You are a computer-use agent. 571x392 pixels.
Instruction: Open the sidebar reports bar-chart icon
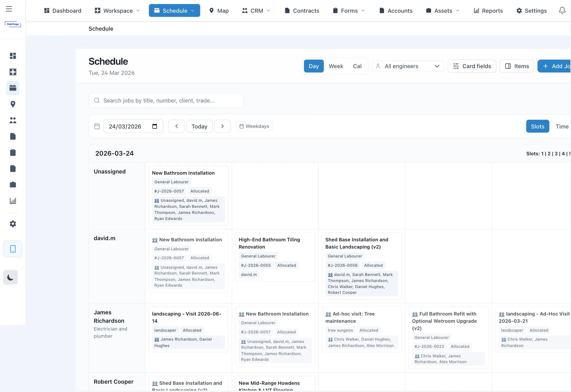(x=13, y=201)
